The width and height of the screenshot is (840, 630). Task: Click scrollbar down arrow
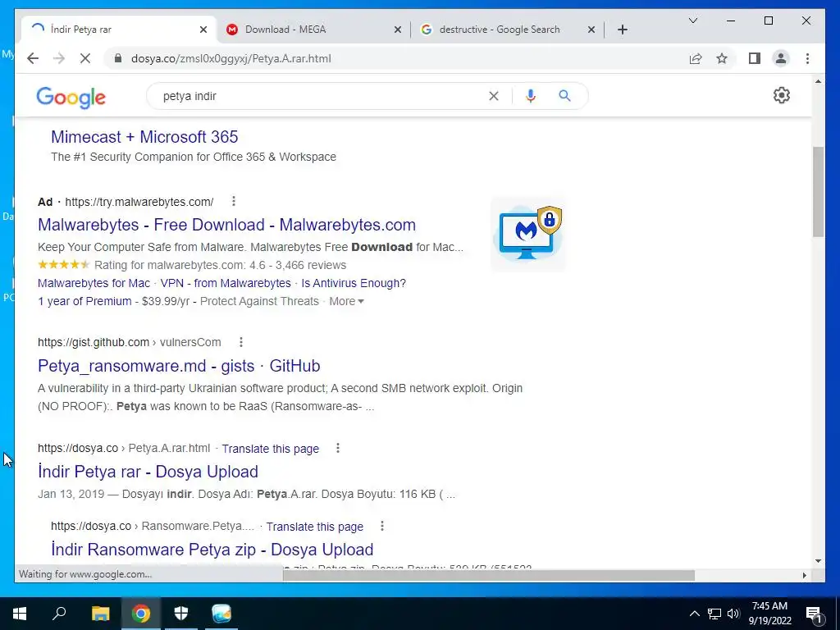[818, 561]
